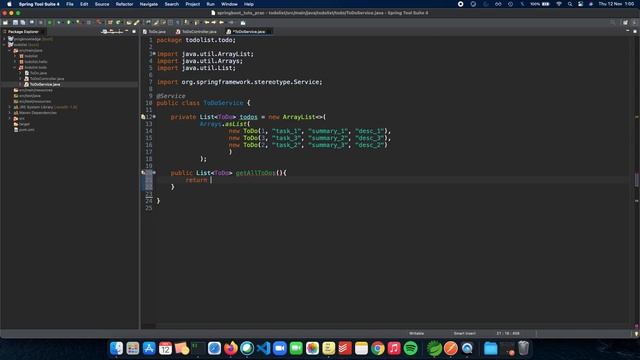Minimize the Package Explorer view
640x360 pixels.
point(127,31)
